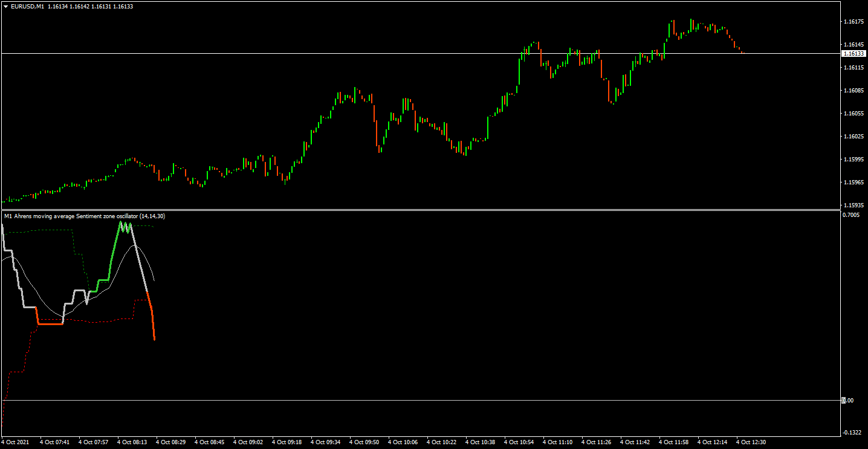Select the EURUSD,M1 chart title text
This screenshot has height=449, width=868.
27,6
